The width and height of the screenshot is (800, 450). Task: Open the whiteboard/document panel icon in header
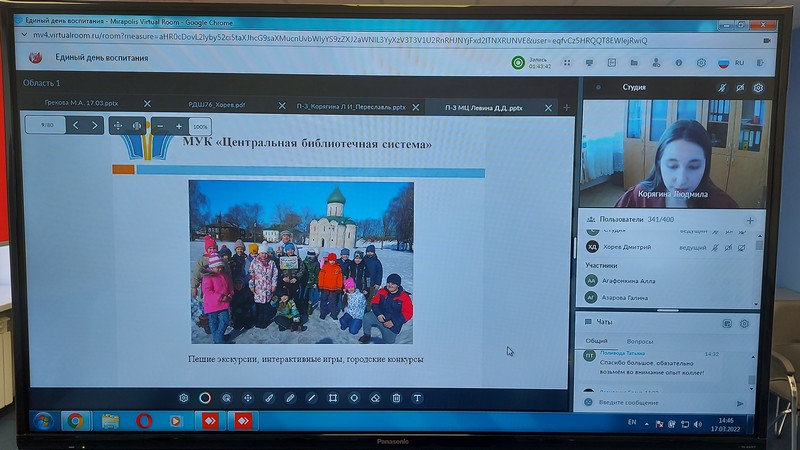(x=612, y=63)
